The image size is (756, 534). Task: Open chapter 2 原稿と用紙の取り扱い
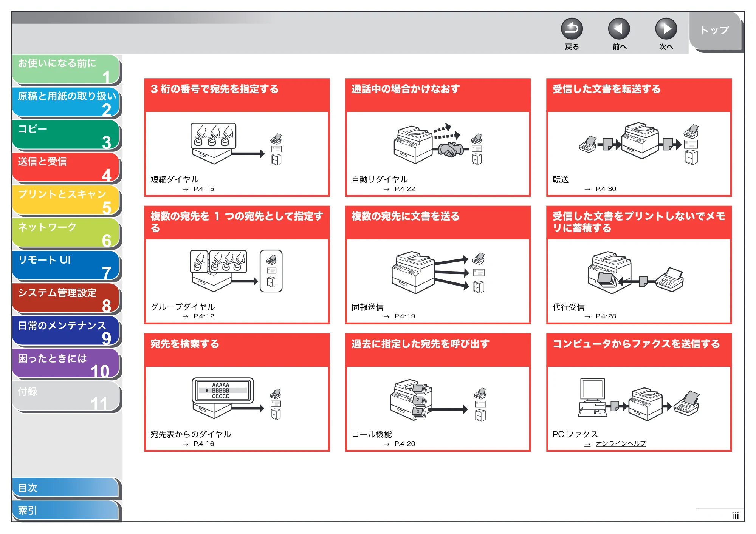coord(66,102)
